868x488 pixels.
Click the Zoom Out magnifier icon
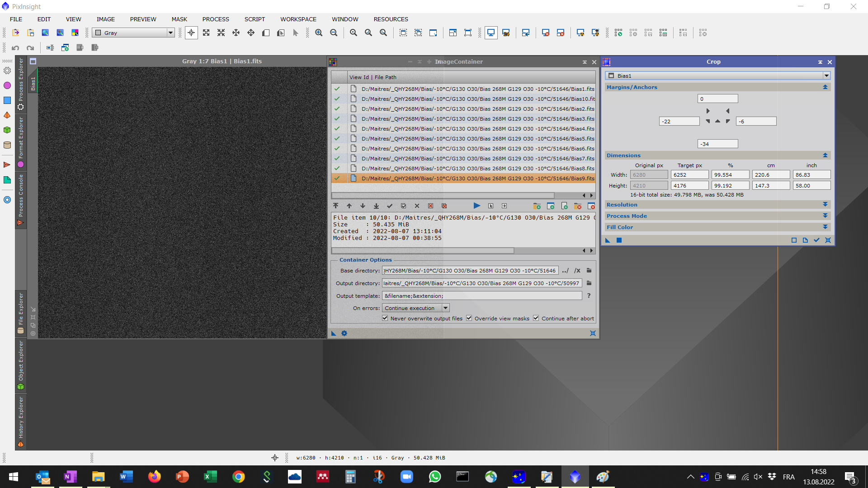(x=334, y=33)
